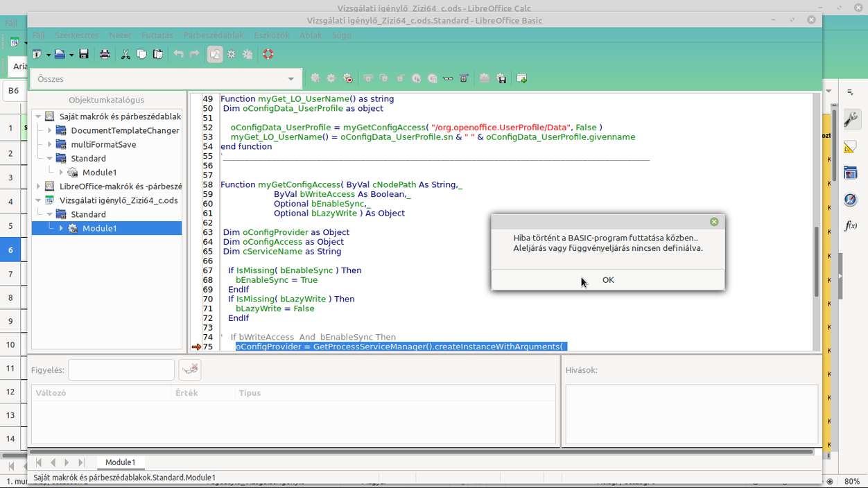Viewport: 868px width, 488px height.
Task: Expand the DocumentTemplateChanger library
Action: pos(50,130)
